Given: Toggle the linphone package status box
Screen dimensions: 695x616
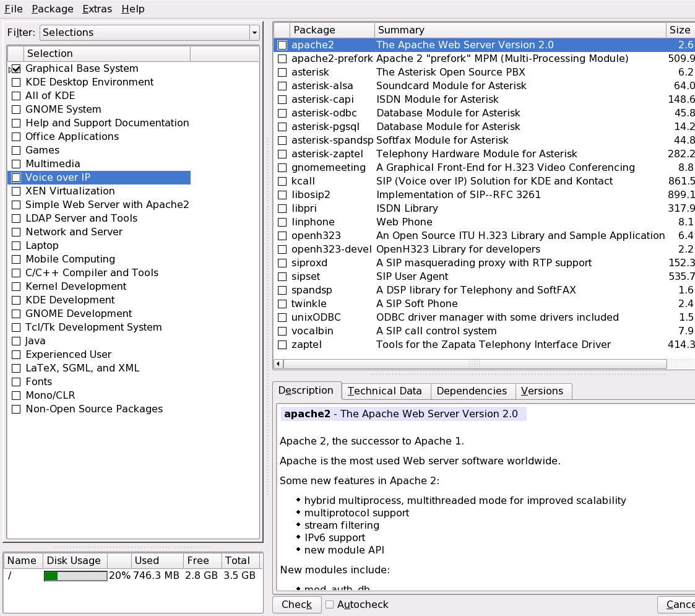Looking at the screenshot, I should [x=282, y=222].
